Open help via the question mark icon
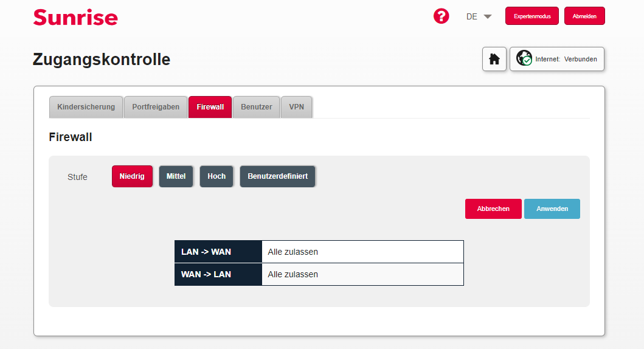This screenshot has width=644, height=349. 441,16
